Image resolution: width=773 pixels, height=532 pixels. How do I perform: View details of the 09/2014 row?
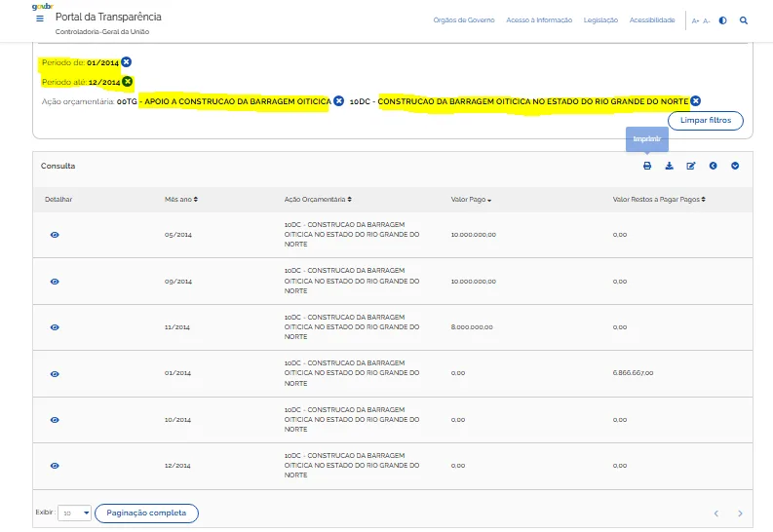point(55,282)
